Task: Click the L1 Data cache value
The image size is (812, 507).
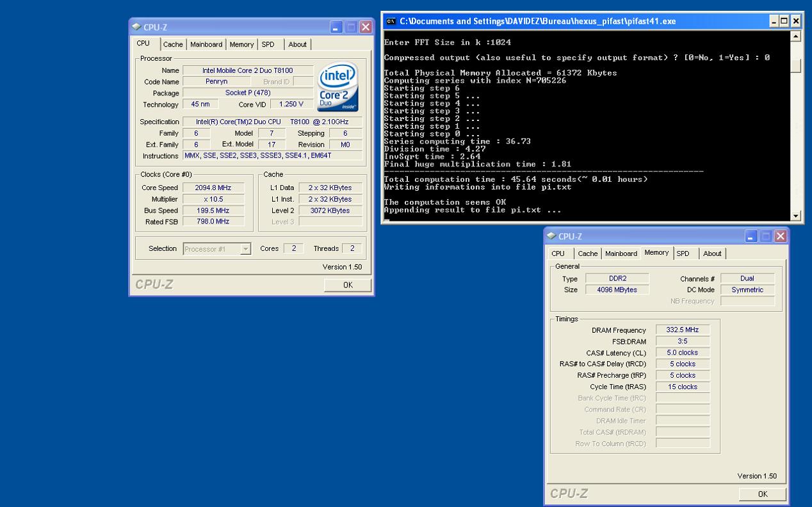Action: point(330,188)
